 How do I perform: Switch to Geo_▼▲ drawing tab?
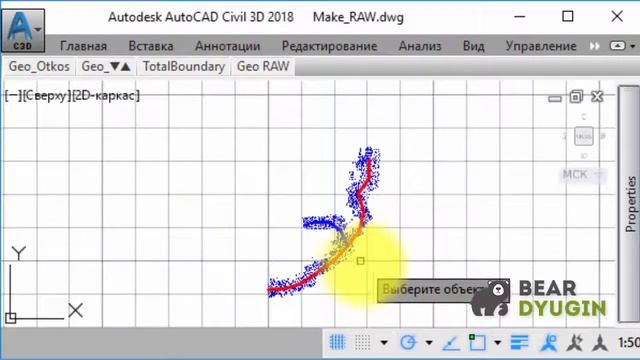(x=106, y=67)
